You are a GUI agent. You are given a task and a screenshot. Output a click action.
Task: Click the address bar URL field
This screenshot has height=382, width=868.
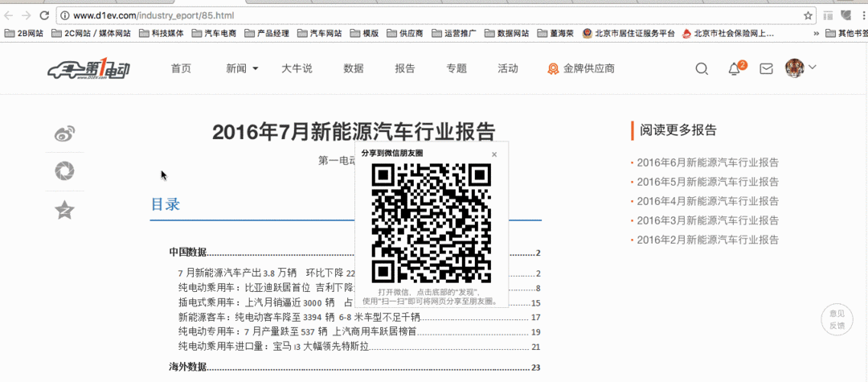437,15
